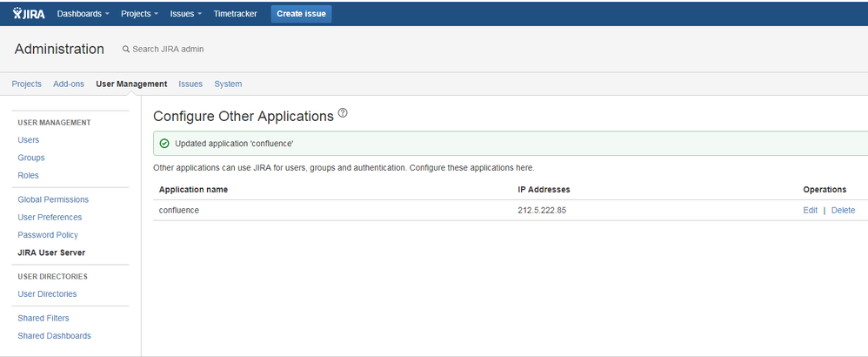The height and width of the screenshot is (357, 868).
Task: Click the Create issue button
Action: click(x=301, y=14)
